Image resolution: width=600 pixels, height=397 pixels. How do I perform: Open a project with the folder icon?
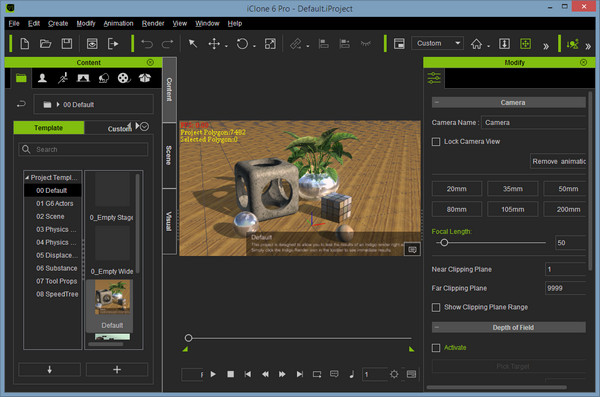point(46,44)
